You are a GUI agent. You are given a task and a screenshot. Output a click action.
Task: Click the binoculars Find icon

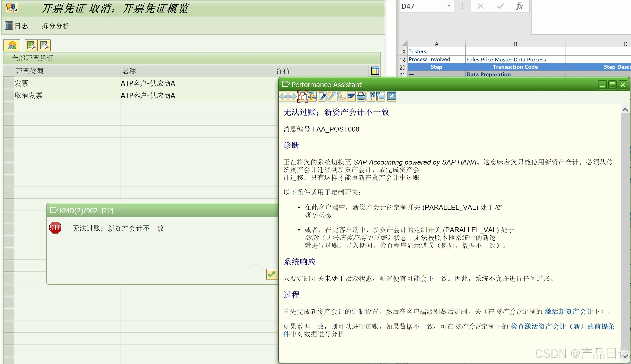(371, 96)
